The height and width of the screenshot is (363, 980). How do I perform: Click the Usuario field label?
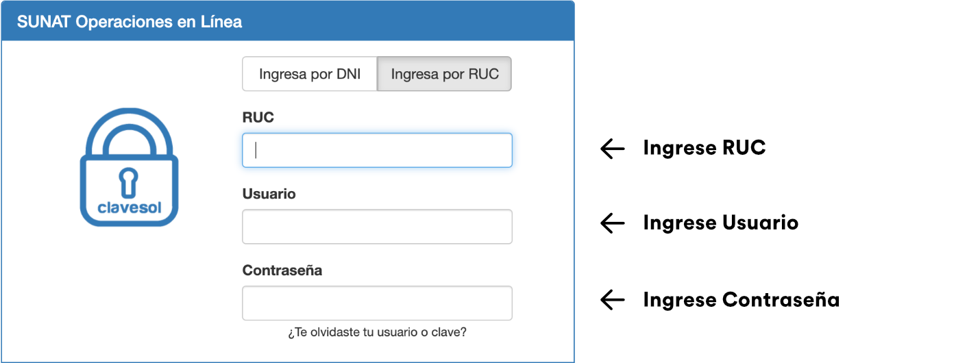(269, 195)
